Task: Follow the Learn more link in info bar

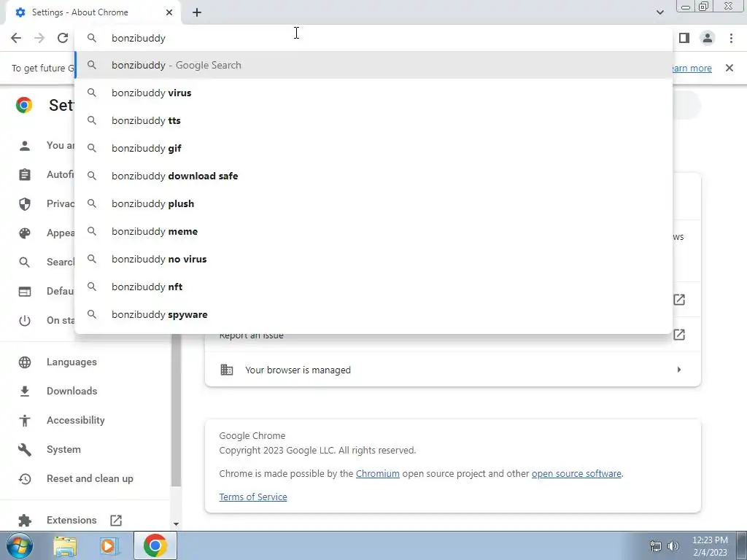Action: click(x=691, y=68)
